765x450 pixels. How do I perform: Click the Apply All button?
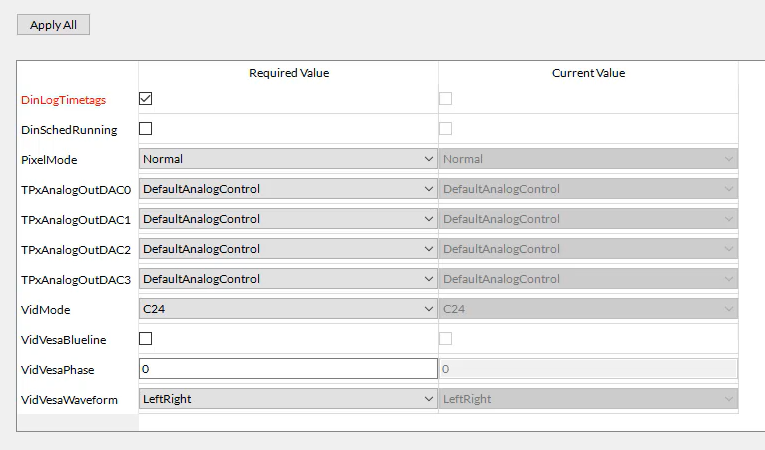53,25
